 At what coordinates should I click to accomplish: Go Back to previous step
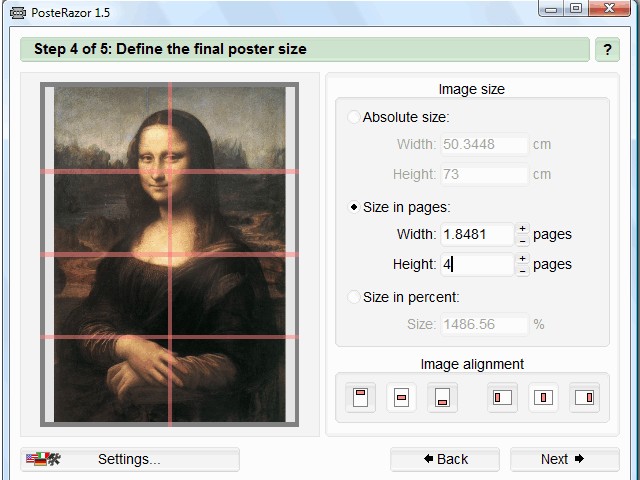point(445,460)
